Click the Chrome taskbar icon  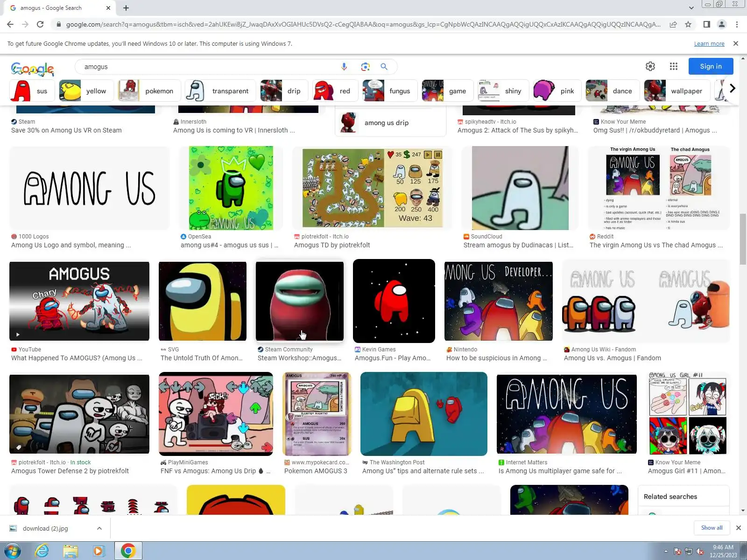128,551
